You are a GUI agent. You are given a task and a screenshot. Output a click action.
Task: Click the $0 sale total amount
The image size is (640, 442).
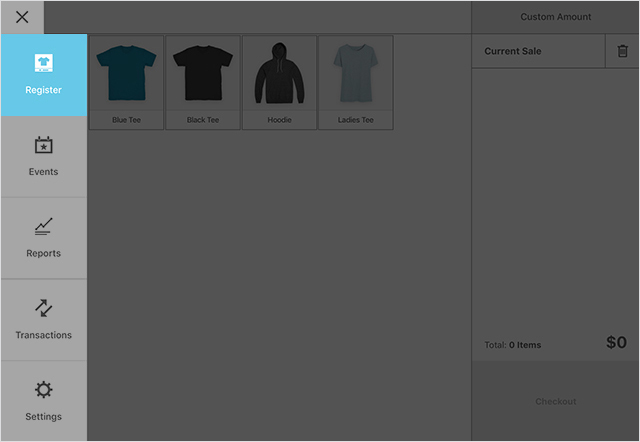point(616,343)
